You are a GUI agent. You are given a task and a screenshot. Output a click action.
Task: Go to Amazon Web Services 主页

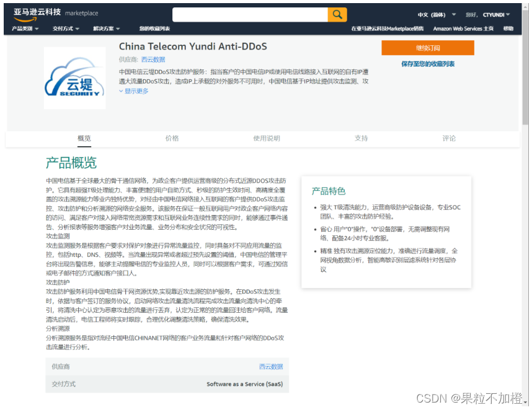coord(463,29)
